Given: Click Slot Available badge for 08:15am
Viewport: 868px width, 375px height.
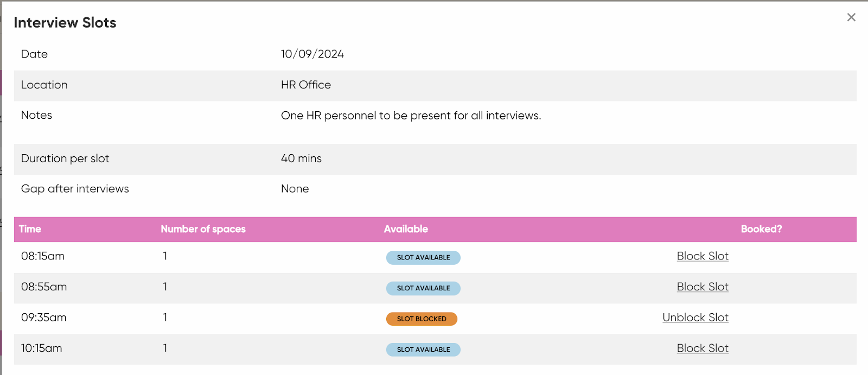Looking at the screenshot, I should coord(423,258).
